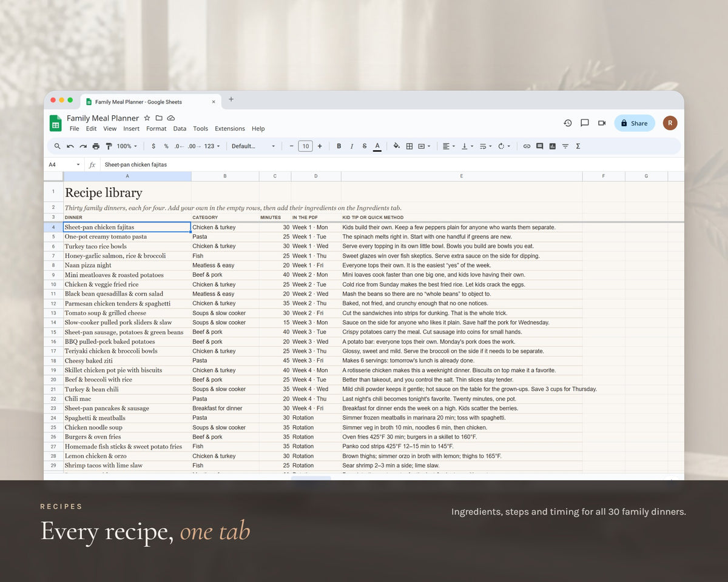
Task: Open the text color picker
Action: tap(377, 146)
